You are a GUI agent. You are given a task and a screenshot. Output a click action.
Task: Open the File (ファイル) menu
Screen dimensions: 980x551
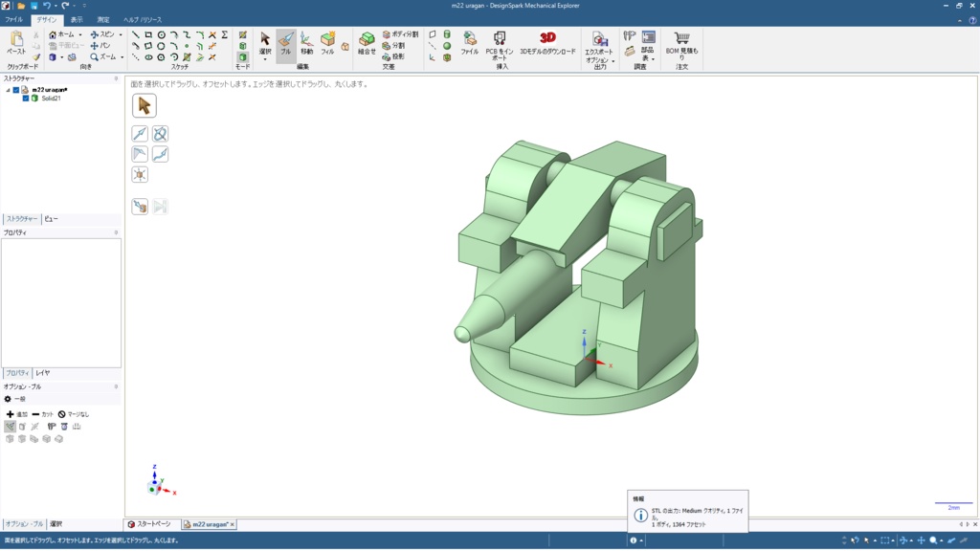[13, 20]
